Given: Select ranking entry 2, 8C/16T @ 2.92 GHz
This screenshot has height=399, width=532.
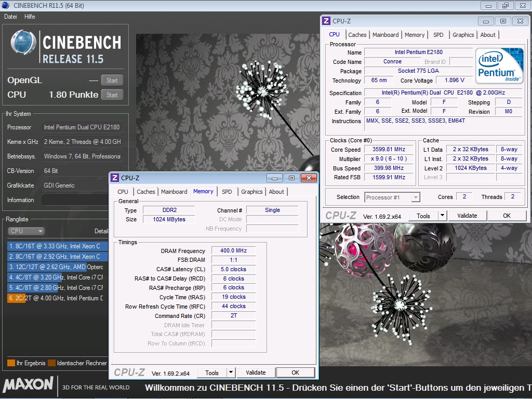Looking at the screenshot, I should click(x=57, y=257).
